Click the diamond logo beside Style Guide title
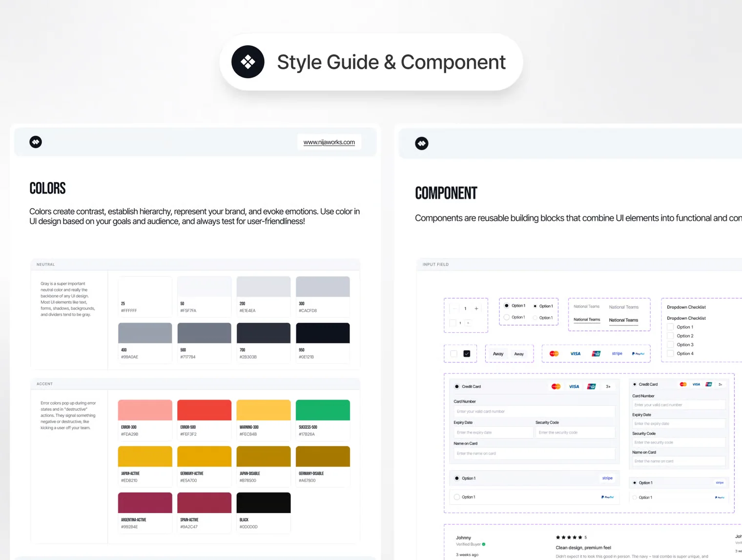The image size is (742, 560). (x=248, y=62)
